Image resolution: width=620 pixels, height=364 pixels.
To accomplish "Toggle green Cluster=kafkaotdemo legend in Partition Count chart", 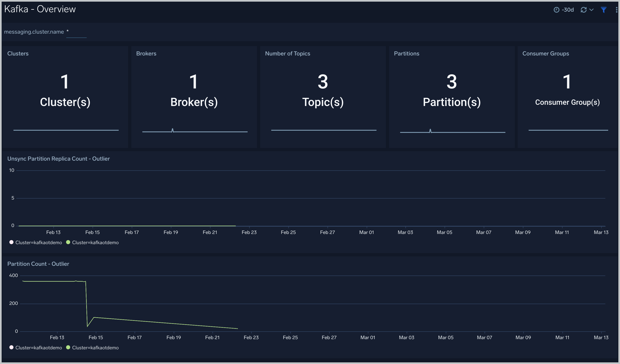I will 92,348.
